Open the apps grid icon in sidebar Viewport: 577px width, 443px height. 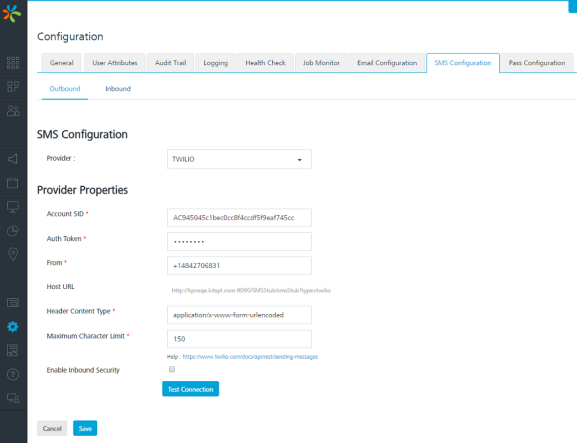tap(13, 63)
